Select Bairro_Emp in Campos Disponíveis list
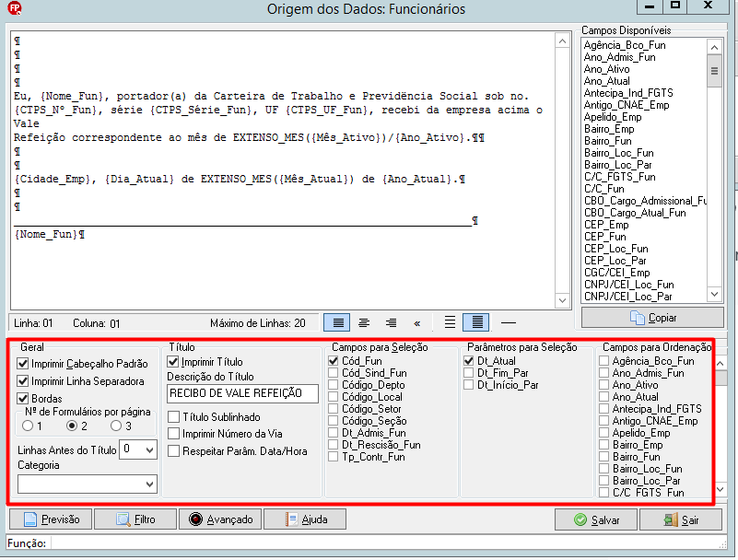This screenshot has width=738, height=560. [609, 129]
